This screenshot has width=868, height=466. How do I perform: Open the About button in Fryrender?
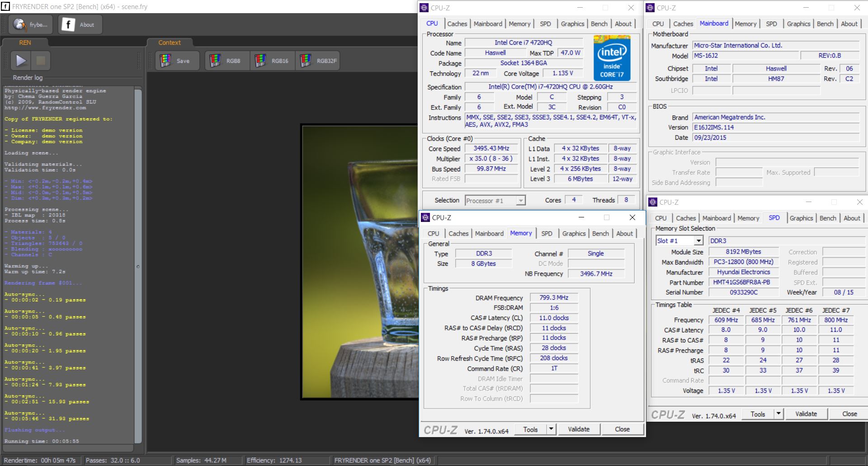point(80,24)
